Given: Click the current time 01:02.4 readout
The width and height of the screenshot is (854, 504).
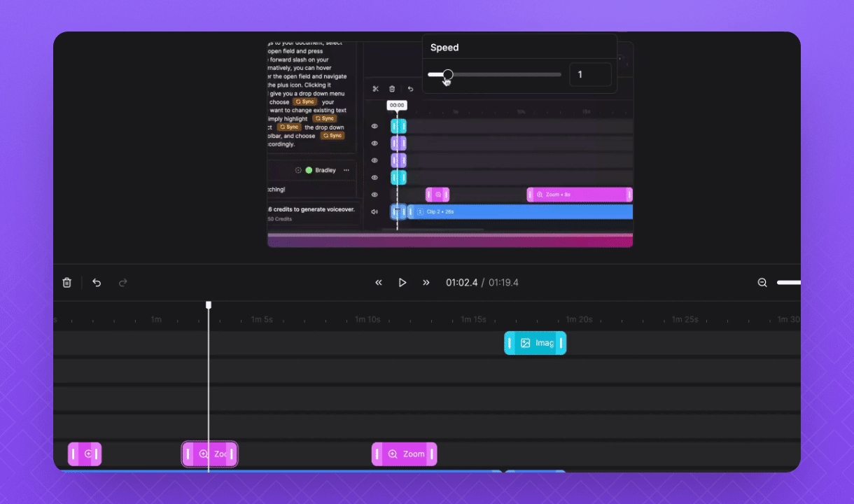Looking at the screenshot, I should (462, 283).
